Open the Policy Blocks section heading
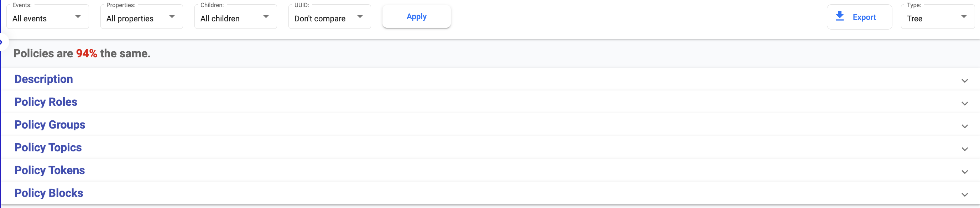 (x=49, y=193)
